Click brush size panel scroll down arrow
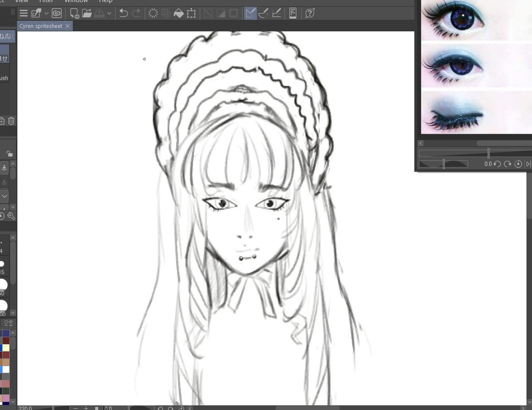This screenshot has width=532, height=410. 13,313
